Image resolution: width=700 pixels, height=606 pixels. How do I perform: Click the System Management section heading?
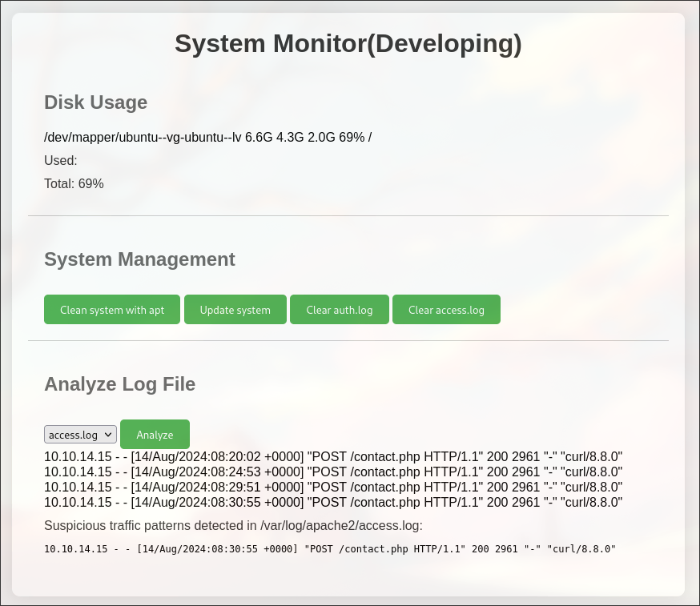[x=139, y=259]
